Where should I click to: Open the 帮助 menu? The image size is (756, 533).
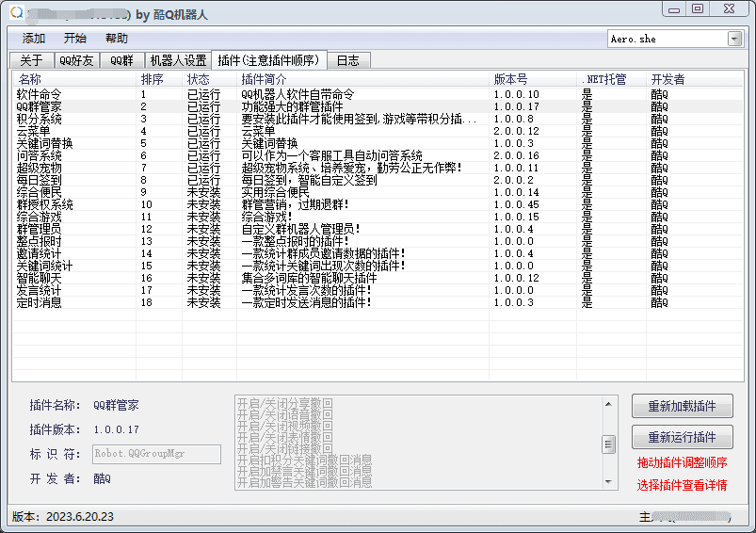116,39
